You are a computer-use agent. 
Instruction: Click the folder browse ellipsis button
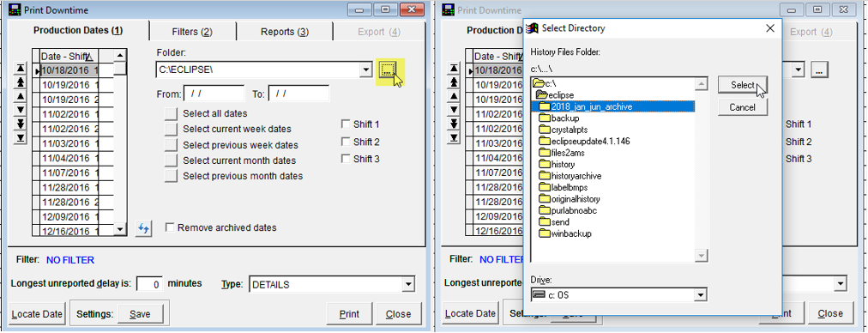(388, 70)
